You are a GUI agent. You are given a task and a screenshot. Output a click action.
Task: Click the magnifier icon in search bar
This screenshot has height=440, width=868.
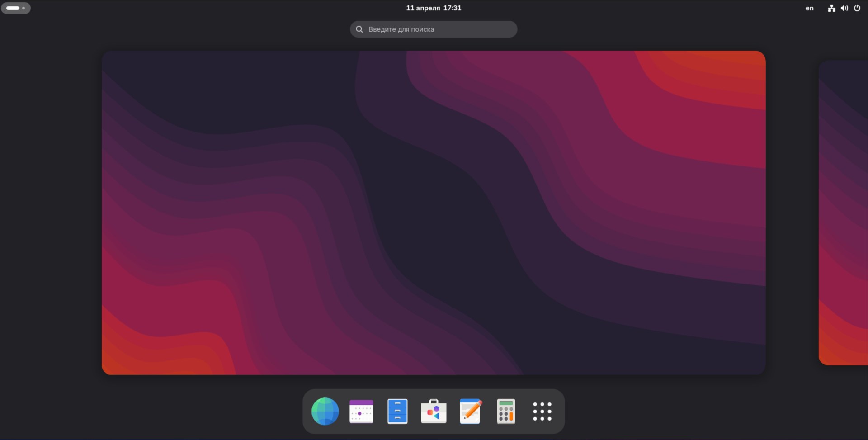pyautogui.click(x=359, y=29)
